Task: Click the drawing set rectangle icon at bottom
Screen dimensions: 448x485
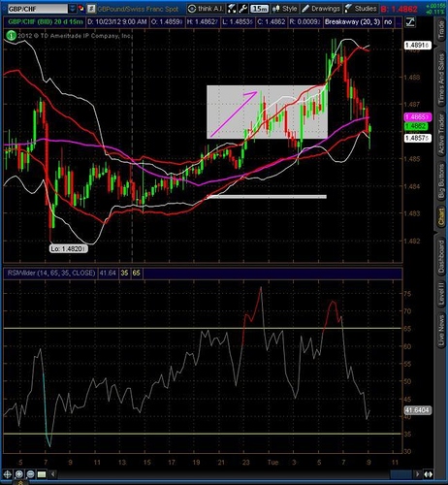Action: click(42, 474)
